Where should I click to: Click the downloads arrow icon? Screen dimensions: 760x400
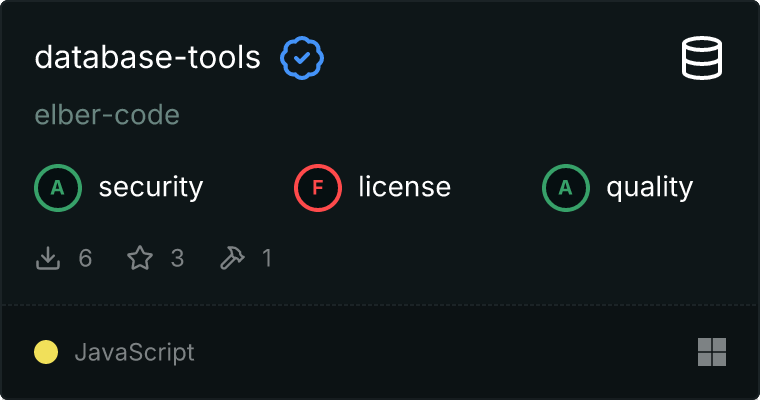click(48, 259)
